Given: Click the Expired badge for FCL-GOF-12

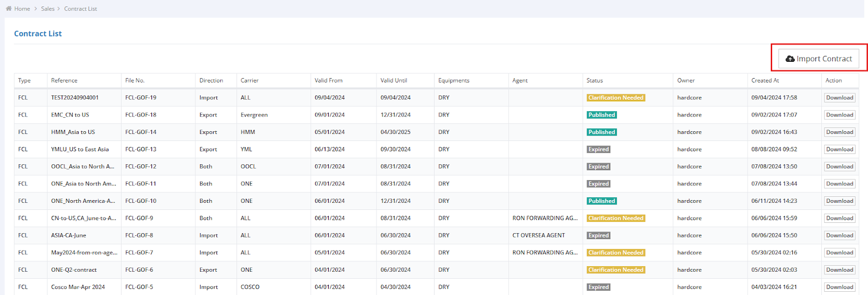Looking at the screenshot, I should (598, 166).
